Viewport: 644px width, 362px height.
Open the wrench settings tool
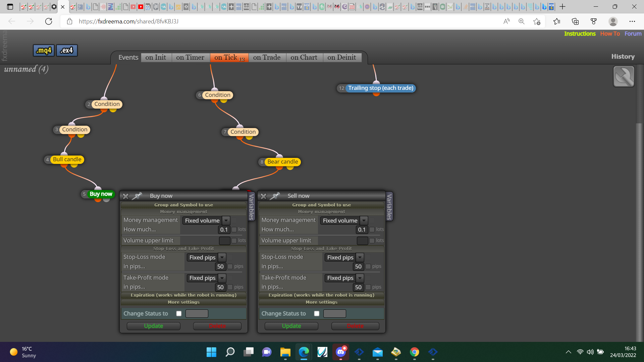624,76
